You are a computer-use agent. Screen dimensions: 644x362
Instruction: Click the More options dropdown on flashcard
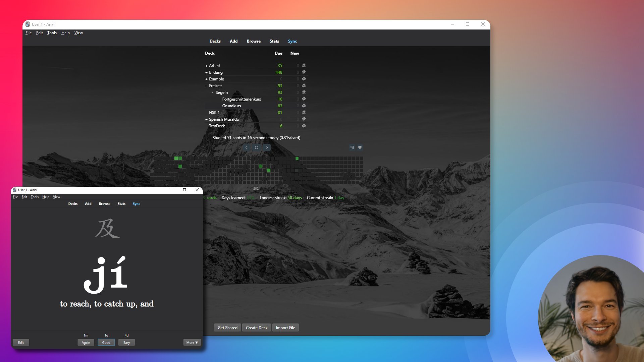192,342
